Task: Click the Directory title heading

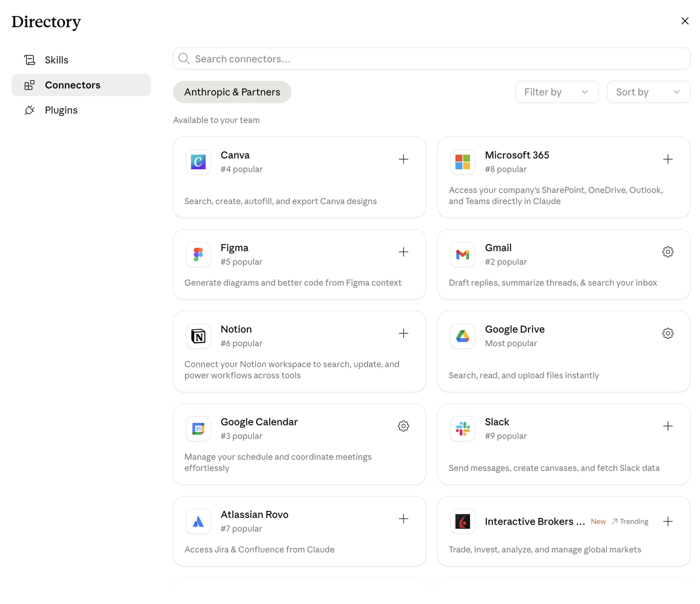Action: coord(46,22)
